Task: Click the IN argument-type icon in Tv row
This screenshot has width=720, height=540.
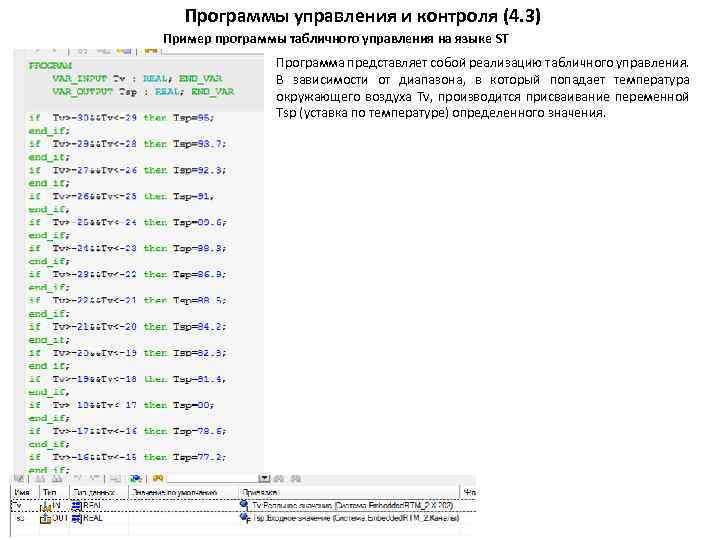Action: pos(45,506)
